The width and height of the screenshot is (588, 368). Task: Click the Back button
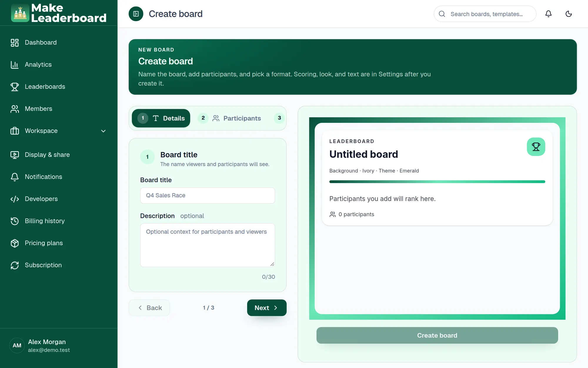coord(149,308)
